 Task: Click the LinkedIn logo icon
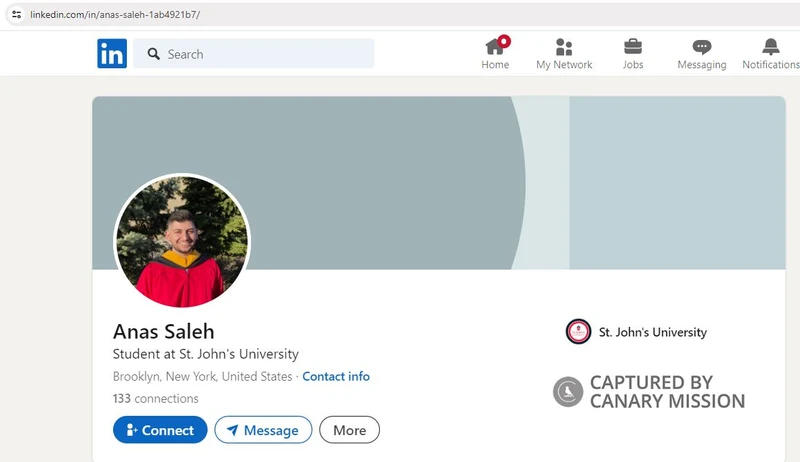(x=112, y=53)
